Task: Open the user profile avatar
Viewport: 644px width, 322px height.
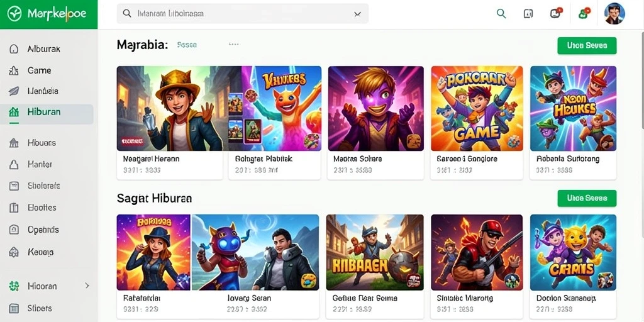Action: [x=614, y=14]
